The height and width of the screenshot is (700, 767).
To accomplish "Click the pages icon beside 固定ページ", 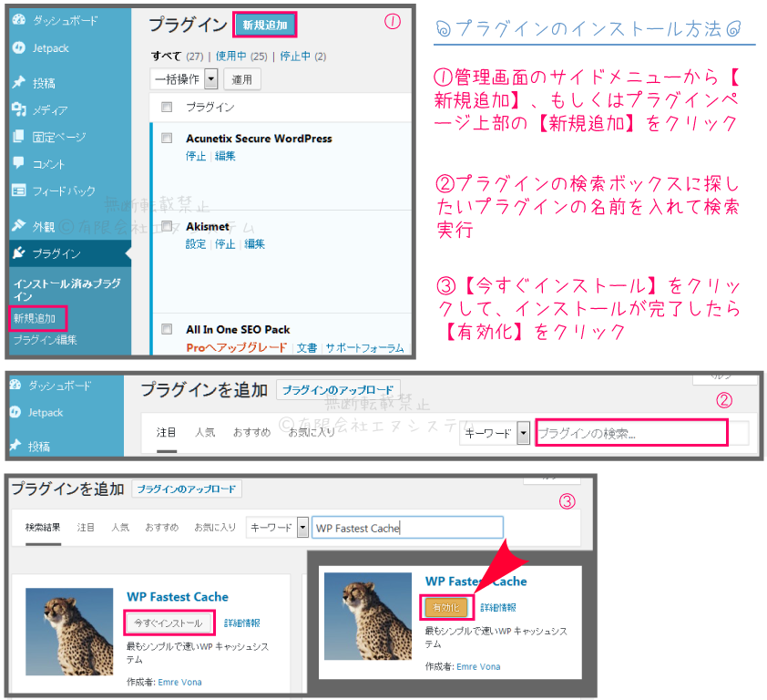I will pyautogui.click(x=18, y=136).
